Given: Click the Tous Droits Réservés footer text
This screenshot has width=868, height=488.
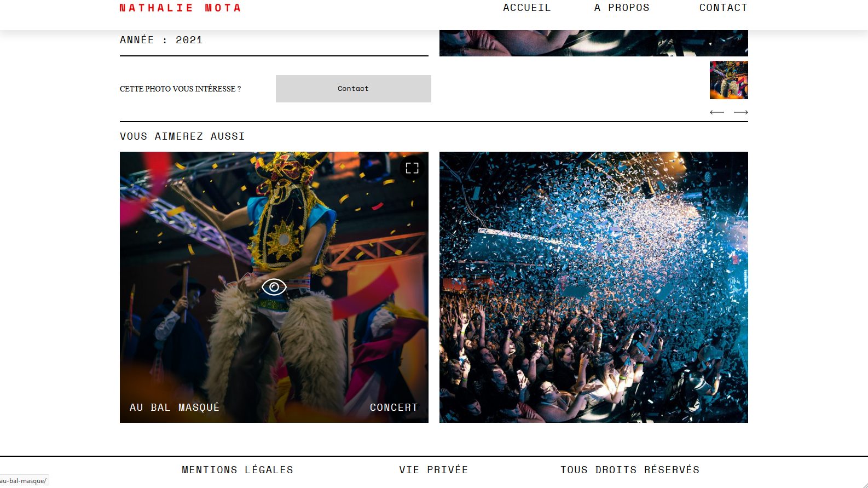Looking at the screenshot, I should 630,470.
